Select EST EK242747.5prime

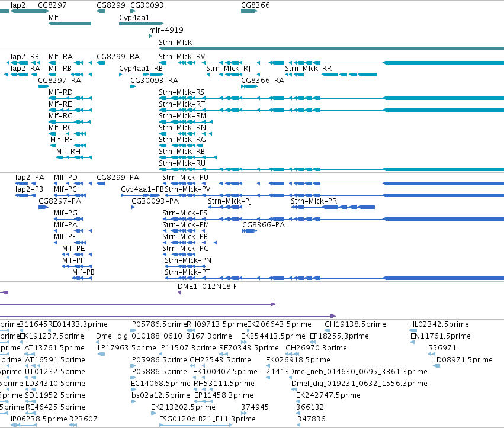click(328, 395)
